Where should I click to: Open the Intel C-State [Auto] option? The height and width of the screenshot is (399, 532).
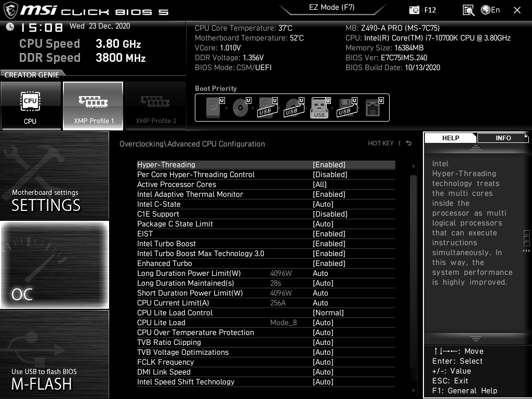coord(323,204)
